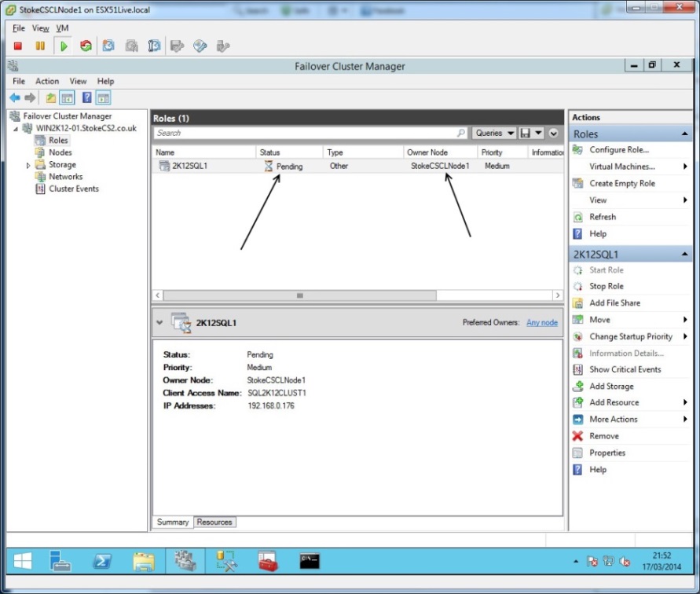700x594 pixels.
Task: Open the VM menu
Action: [x=62, y=28]
